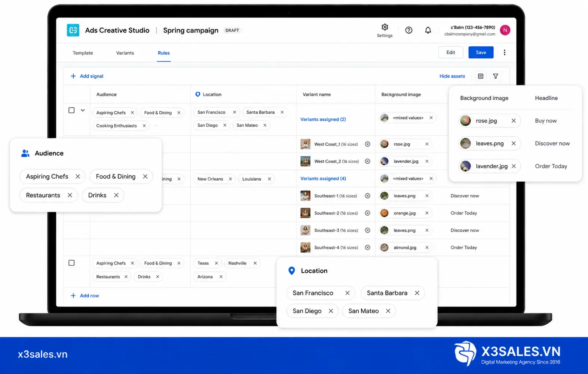Expand Variants assigned (2) list
Image resolution: width=588 pixels, height=374 pixels.
click(323, 119)
